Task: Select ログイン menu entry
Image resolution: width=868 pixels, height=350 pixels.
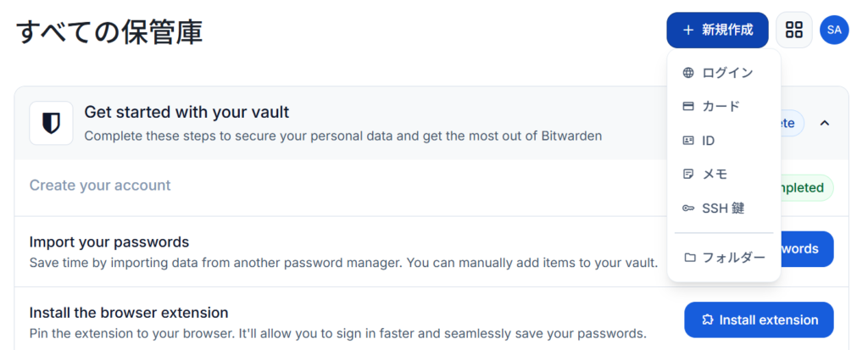Action: point(724,73)
